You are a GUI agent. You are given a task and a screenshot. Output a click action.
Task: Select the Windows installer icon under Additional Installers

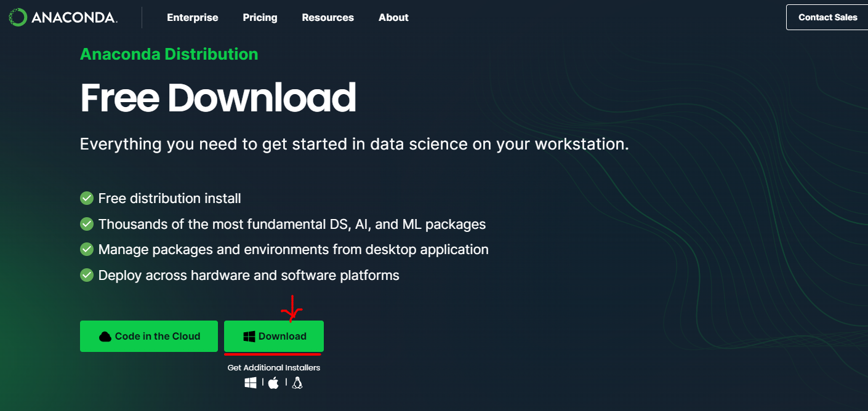251,383
